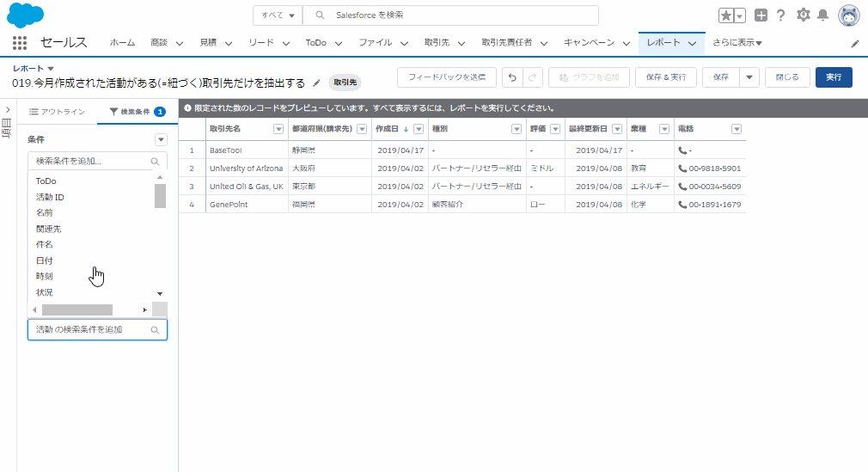Screen dimensions: 868x472
Task: Open the 条件 options dropdown arrow
Action: point(161,139)
